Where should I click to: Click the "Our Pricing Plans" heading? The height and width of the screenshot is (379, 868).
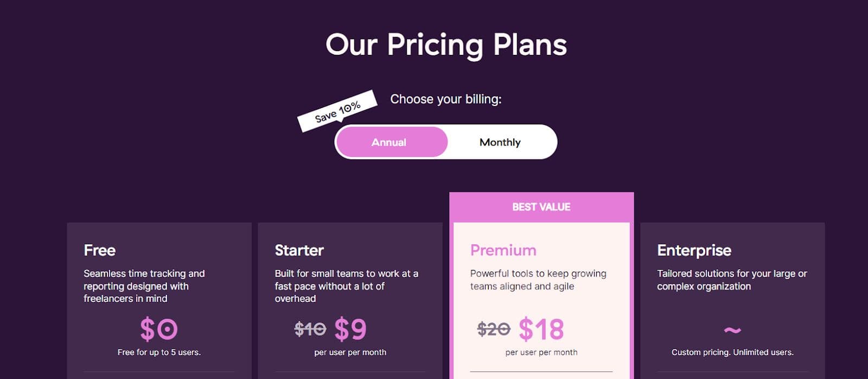click(x=446, y=45)
